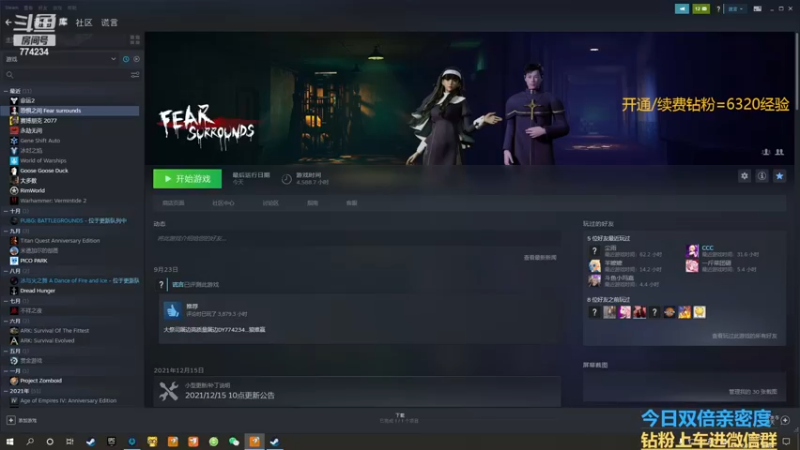
Task: Open the help question mark icon
Action: (718, 9)
